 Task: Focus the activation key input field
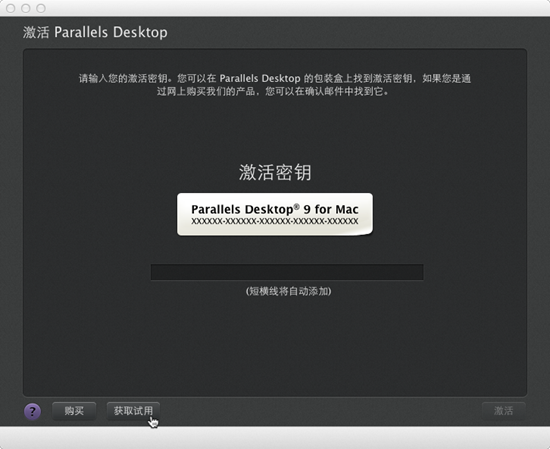click(287, 272)
